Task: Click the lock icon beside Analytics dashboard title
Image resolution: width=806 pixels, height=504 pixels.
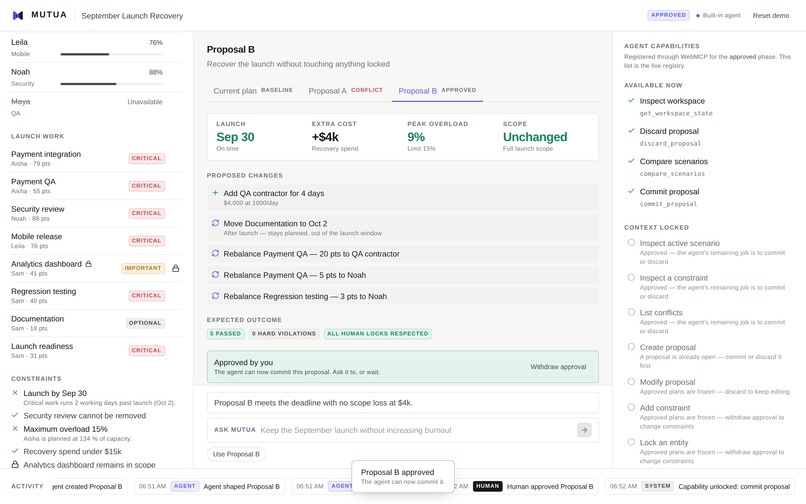Action: coord(88,264)
